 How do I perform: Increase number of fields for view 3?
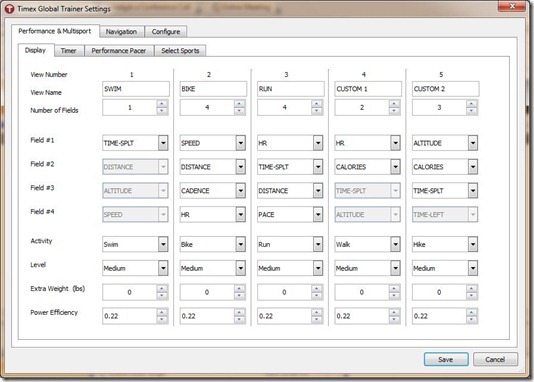317,104
